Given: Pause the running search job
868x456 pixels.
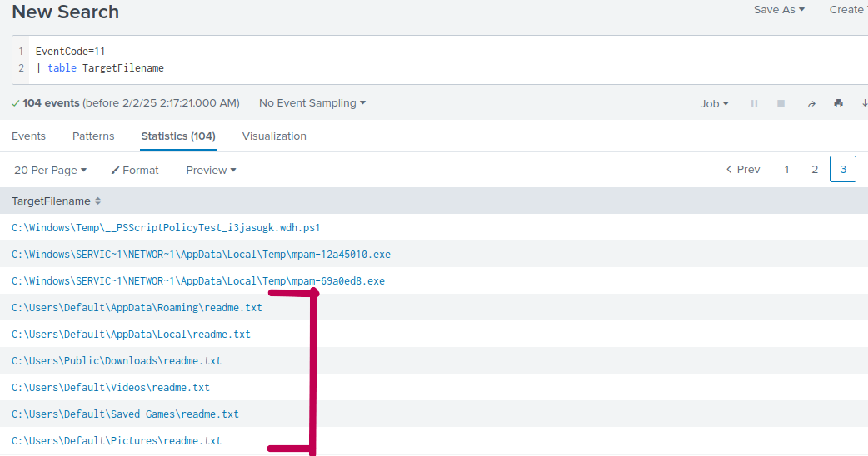Looking at the screenshot, I should (x=755, y=104).
